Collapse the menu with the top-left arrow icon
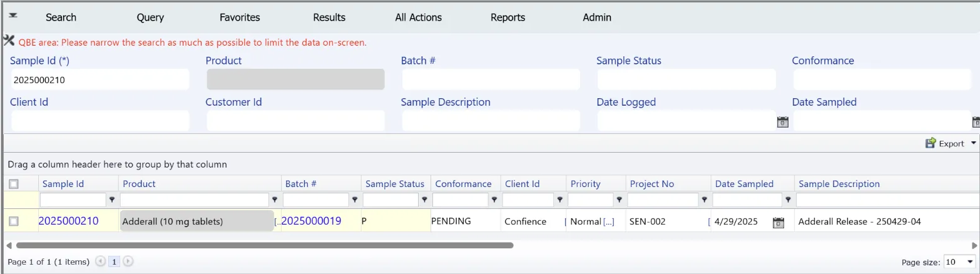The width and height of the screenshot is (980, 274). 13,16
